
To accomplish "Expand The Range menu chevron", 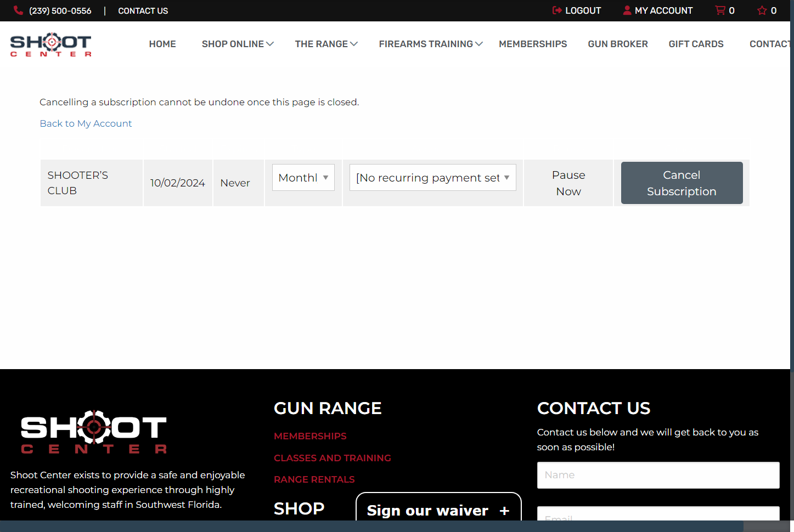I will pyautogui.click(x=354, y=44).
